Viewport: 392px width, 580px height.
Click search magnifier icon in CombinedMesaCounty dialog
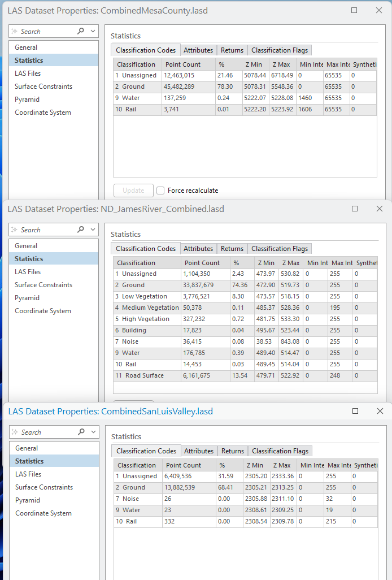pyautogui.click(x=81, y=32)
